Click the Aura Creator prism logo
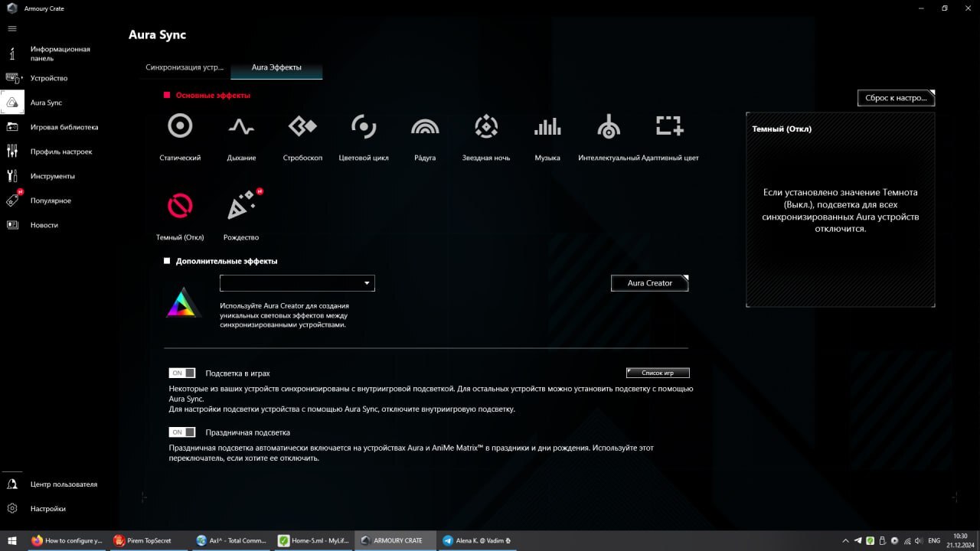 (x=184, y=302)
